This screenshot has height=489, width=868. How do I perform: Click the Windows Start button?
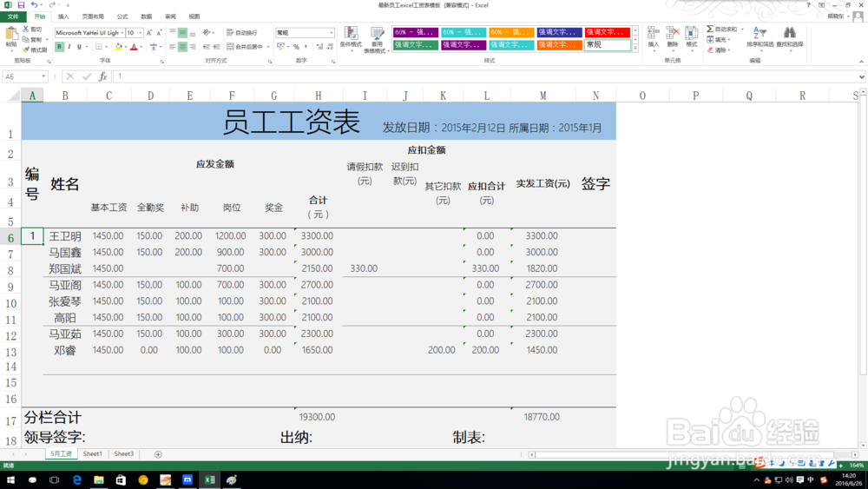tap(10, 479)
